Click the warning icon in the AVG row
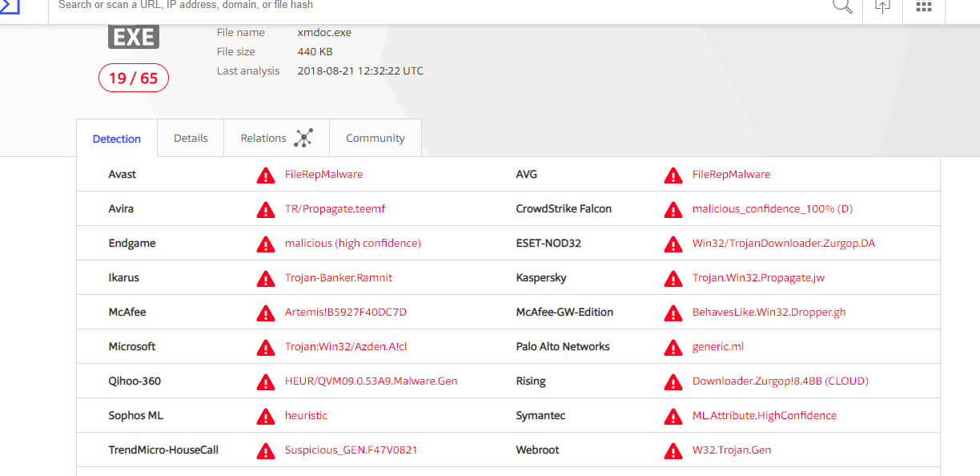Screen dimensions: 980x476 pyautogui.click(x=673, y=175)
